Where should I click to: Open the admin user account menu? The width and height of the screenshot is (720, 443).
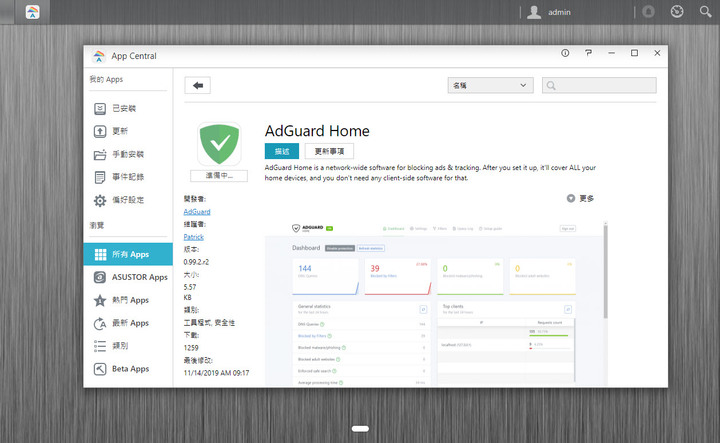(549, 12)
